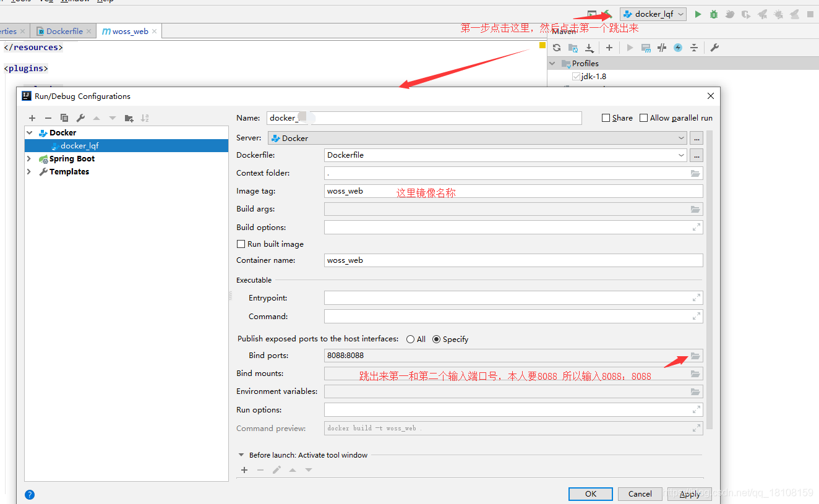The width and height of the screenshot is (819, 504).
Task: Click the dialog's vertical scrollbar
Action: 710,280
